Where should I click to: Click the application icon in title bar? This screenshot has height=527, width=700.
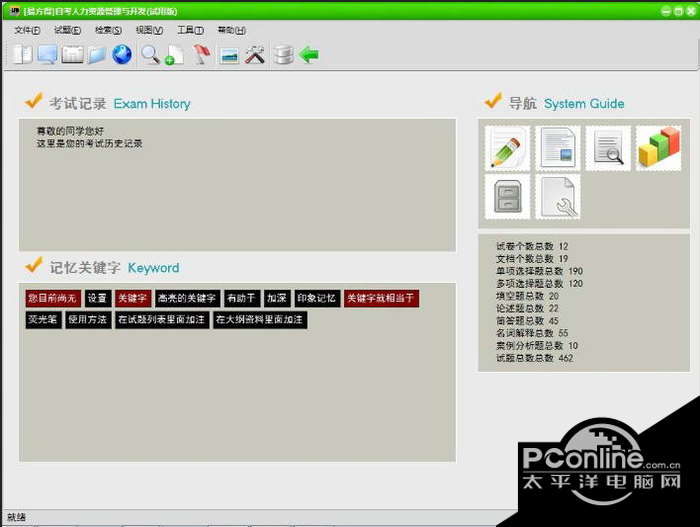tap(14, 10)
